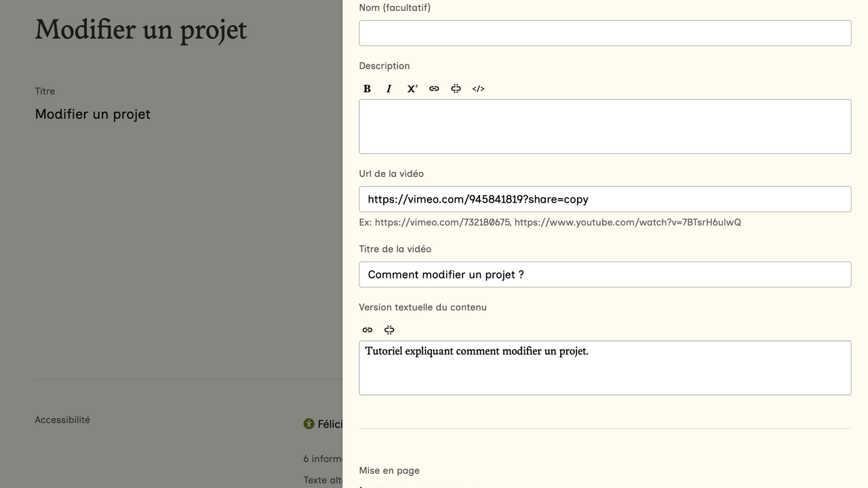Click the Titre value 'Modifier un projet'

tap(93, 115)
